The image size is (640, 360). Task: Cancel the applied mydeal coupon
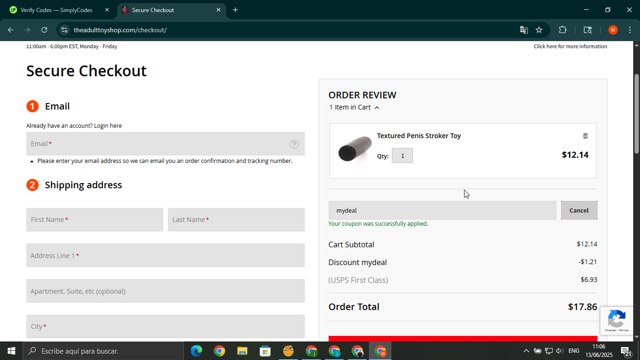coord(579,210)
